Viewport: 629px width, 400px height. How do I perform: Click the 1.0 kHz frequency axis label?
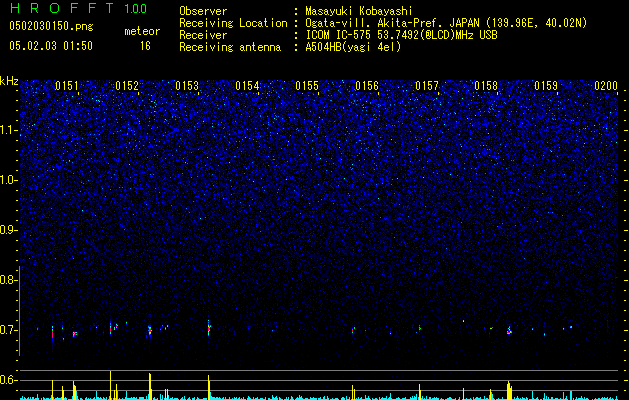(8, 180)
